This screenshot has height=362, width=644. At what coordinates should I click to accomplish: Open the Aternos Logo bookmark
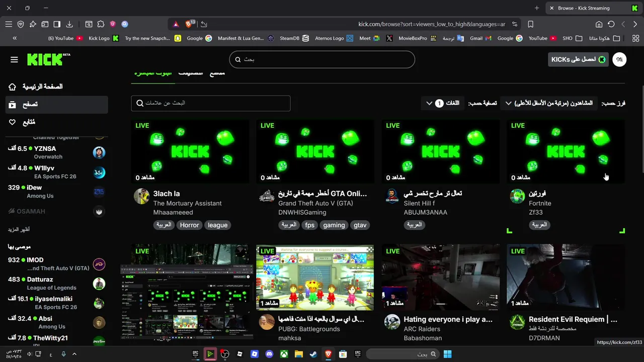click(334, 38)
